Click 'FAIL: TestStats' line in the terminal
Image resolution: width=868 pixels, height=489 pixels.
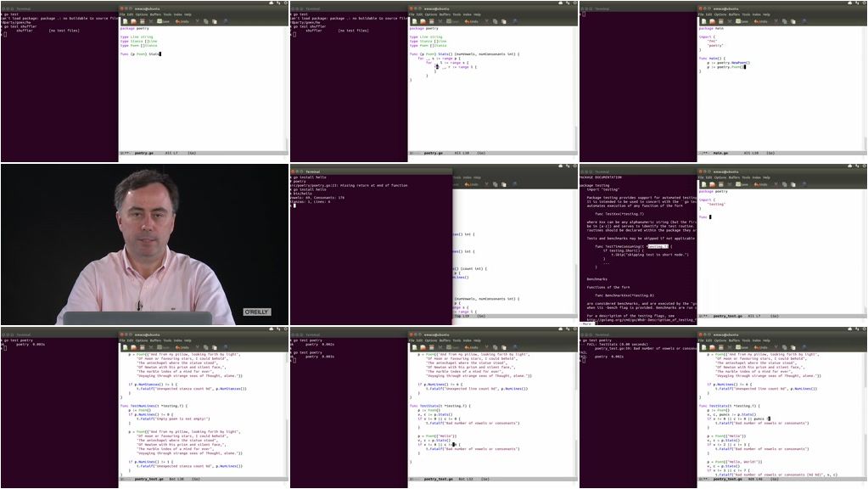(x=613, y=345)
